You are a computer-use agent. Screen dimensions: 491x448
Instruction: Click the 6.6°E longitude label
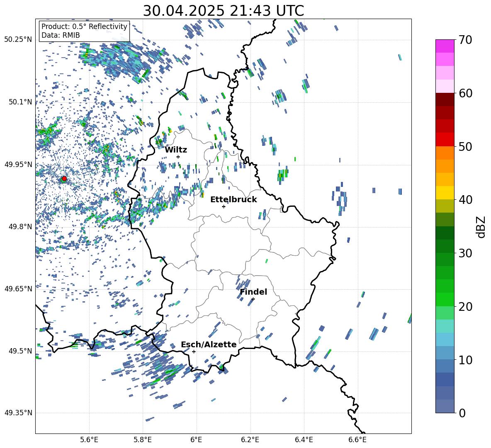357,440
